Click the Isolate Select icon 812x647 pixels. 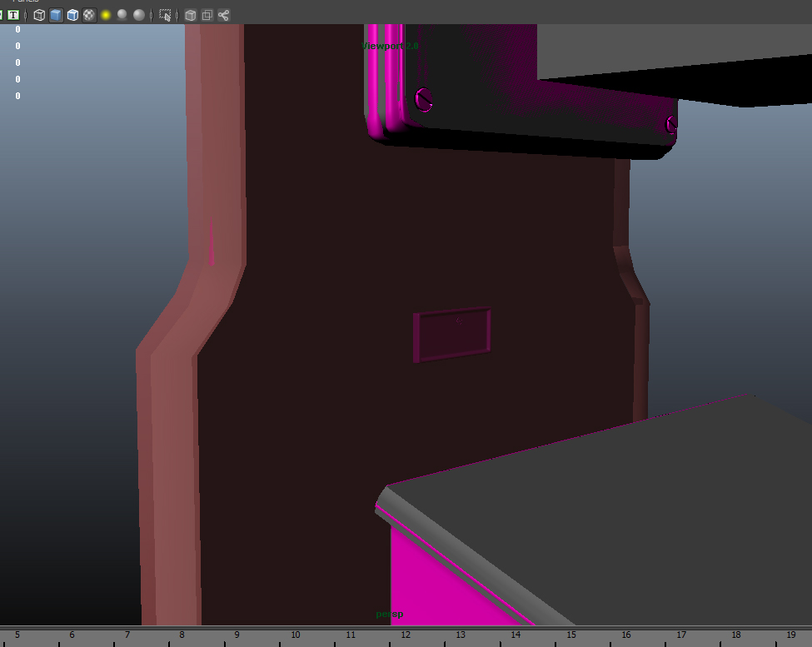(x=165, y=15)
